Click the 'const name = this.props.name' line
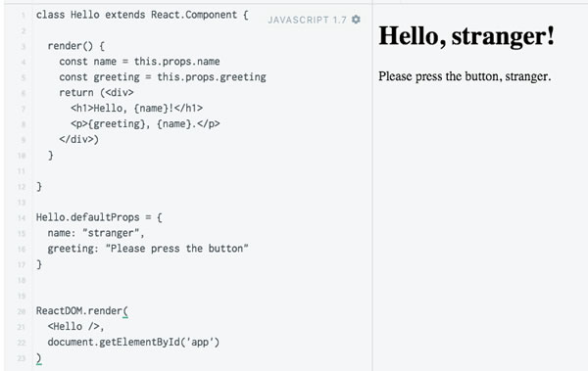The width and height of the screenshot is (588, 371). (139, 62)
